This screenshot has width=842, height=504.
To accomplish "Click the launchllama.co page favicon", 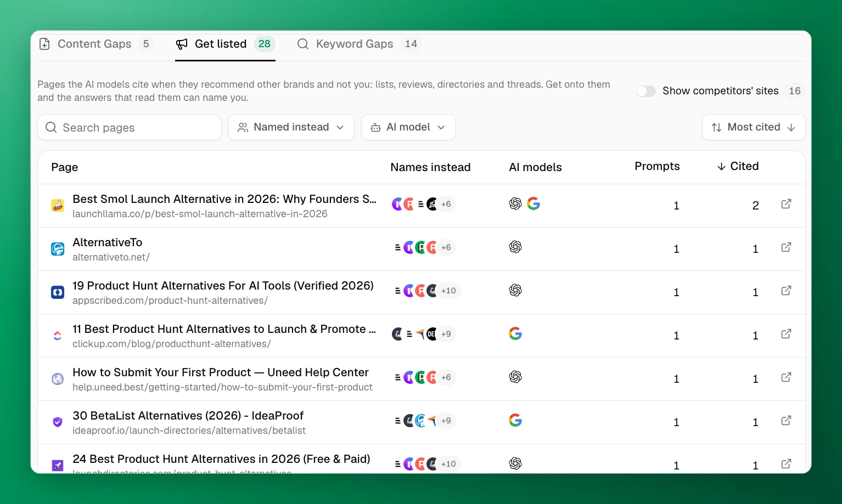I will pyautogui.click(x=58, y=206).
